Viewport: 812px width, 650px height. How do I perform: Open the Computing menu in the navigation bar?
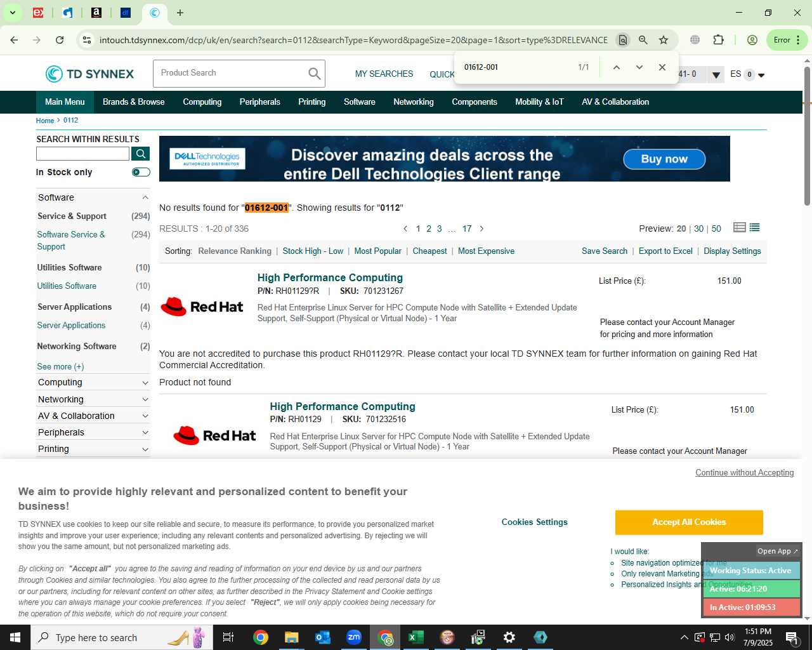tap(202, 102)
